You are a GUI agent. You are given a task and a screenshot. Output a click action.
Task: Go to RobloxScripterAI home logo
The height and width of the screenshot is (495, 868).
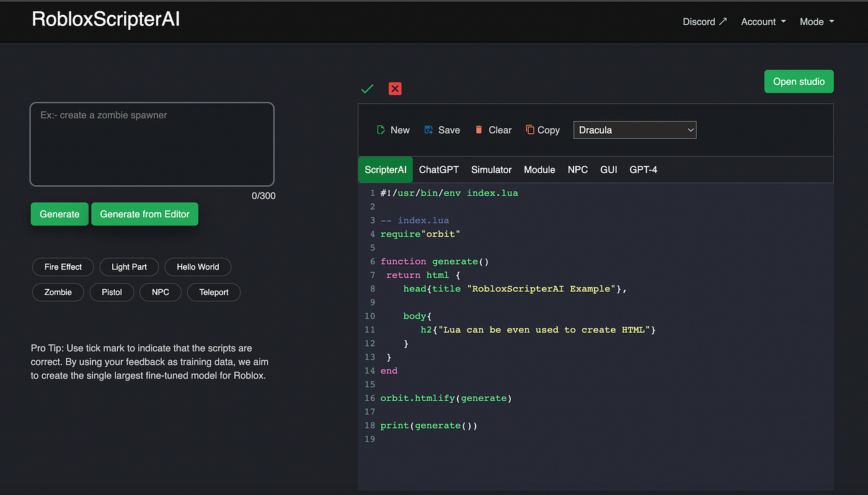(x=106, y=20)
